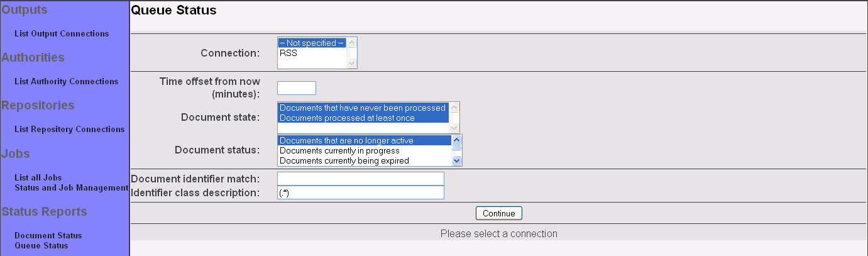This screenshot has width=868, height=256.
Task: Focus the Document identifier match field
Action: click(361, 179)
